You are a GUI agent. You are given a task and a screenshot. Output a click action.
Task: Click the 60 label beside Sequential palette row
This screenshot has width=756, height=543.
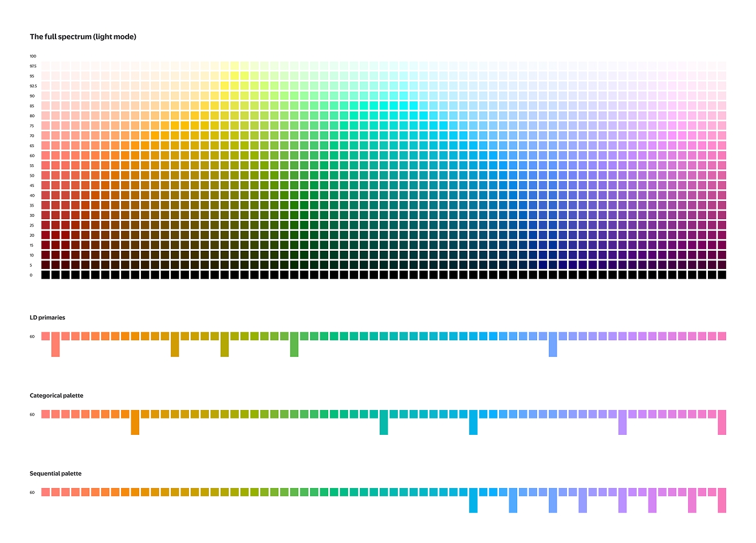(32, 493)
